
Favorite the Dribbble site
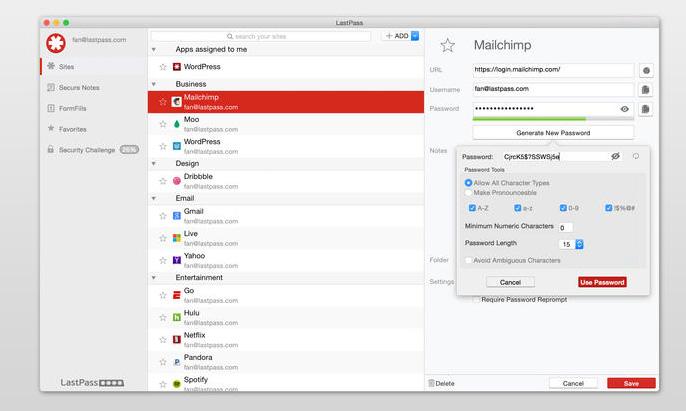[163, 181]
